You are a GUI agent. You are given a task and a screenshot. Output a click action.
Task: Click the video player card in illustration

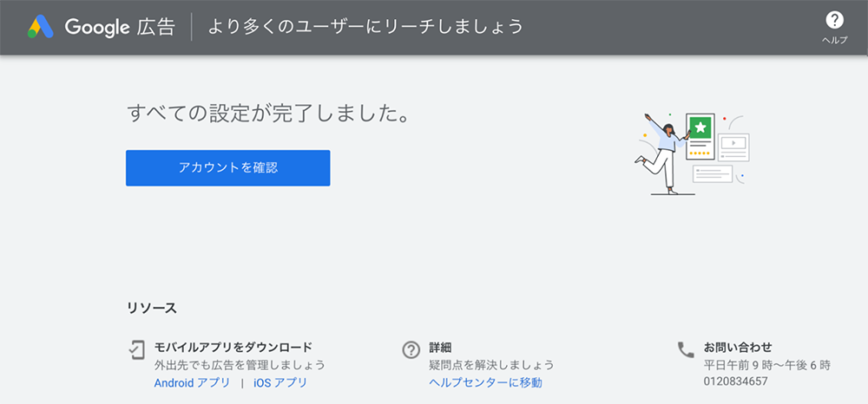[x=733, y=147]
